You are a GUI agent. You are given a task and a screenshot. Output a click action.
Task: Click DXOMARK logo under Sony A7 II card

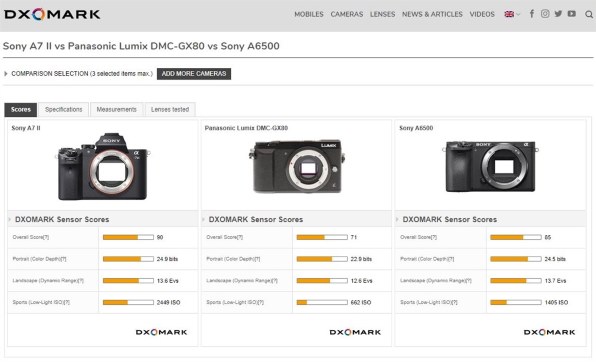coord(162,332)
